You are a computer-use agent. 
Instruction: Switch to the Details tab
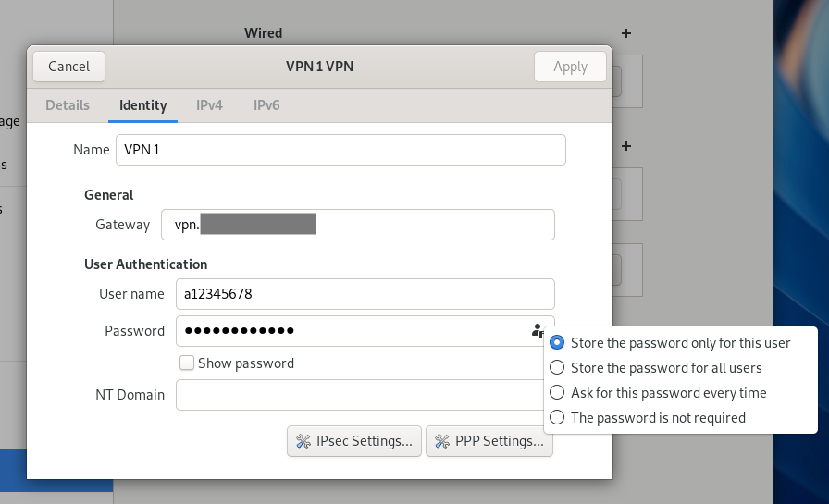tap(68, 105)
